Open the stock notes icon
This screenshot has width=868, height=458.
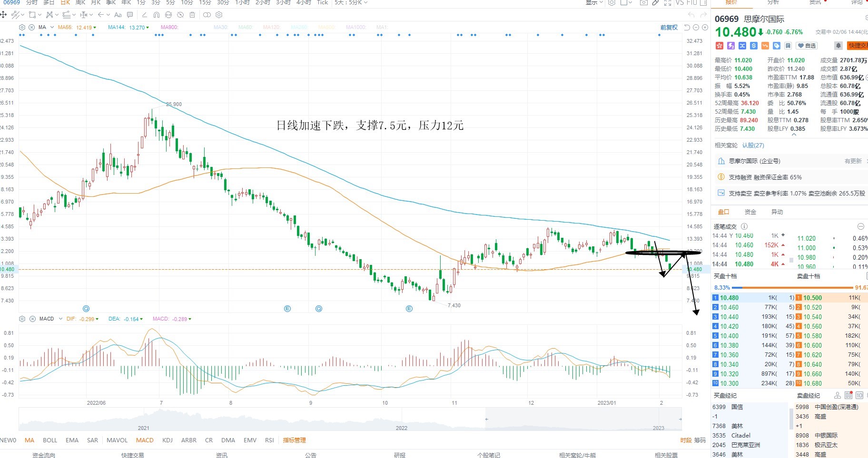[788, 46]
